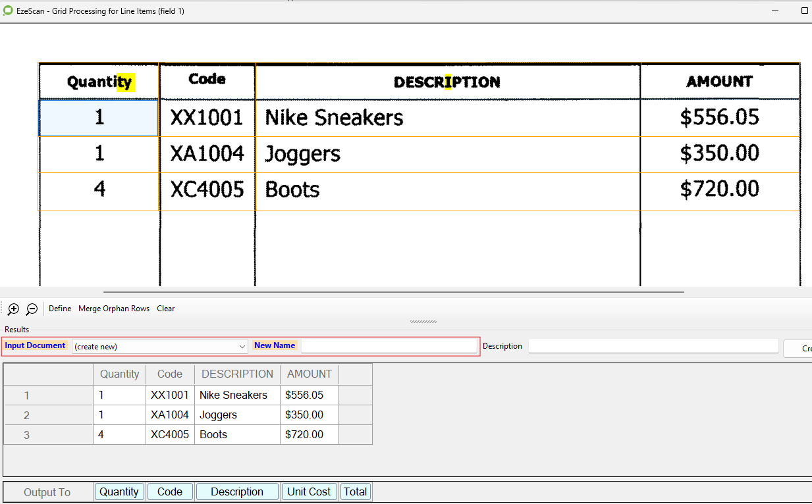Maximize the EzeScan window
The width and height of the screenshot is (812, 504).
(804, 11)
